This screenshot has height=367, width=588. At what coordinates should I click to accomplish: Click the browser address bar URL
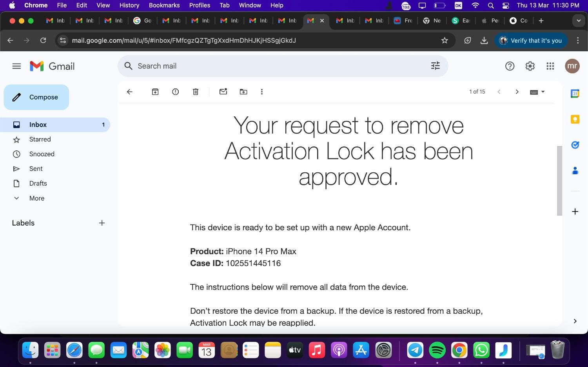184,40
